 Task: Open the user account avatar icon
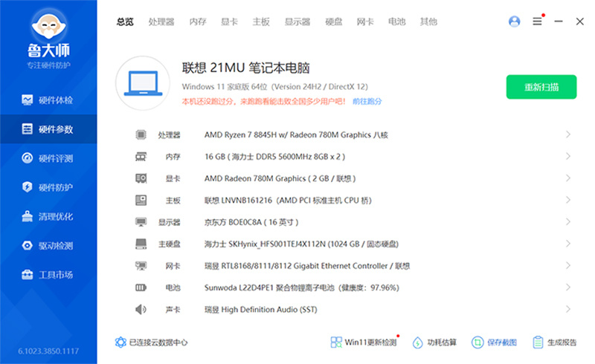coord(514,22)
